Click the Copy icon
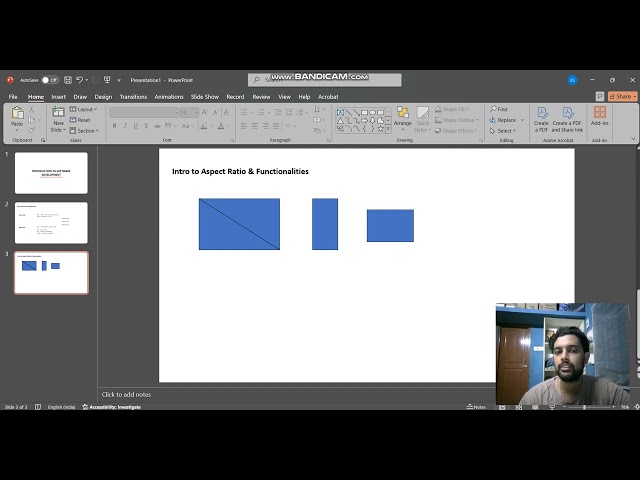640x480 pixels. pyautogui.click(x=31, y=120)
